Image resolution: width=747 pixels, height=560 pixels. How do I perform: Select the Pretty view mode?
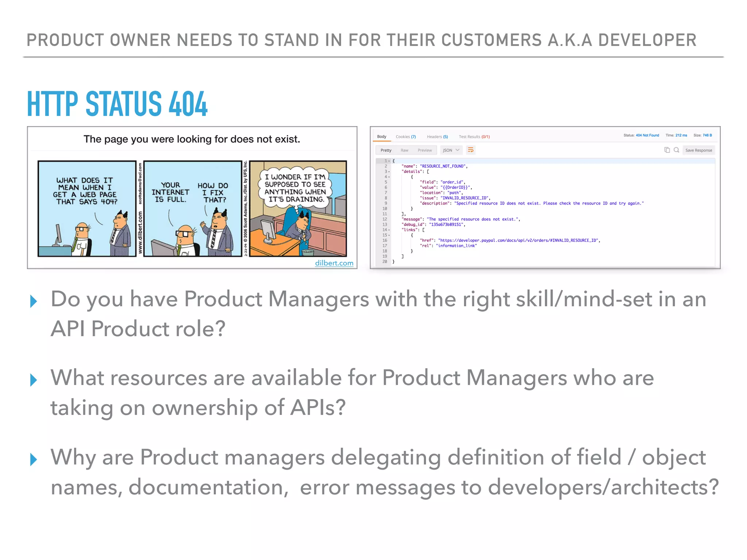(x=386, y=150)
